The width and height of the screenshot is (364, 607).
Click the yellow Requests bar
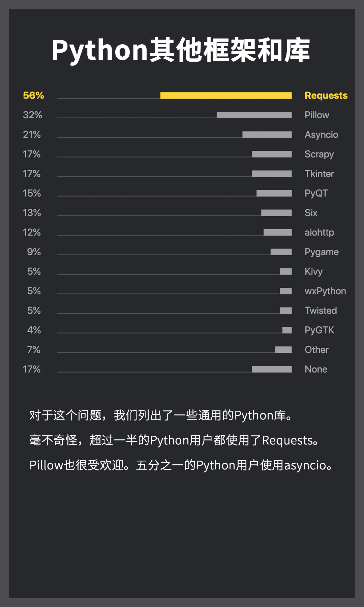[x=226, y=95]
